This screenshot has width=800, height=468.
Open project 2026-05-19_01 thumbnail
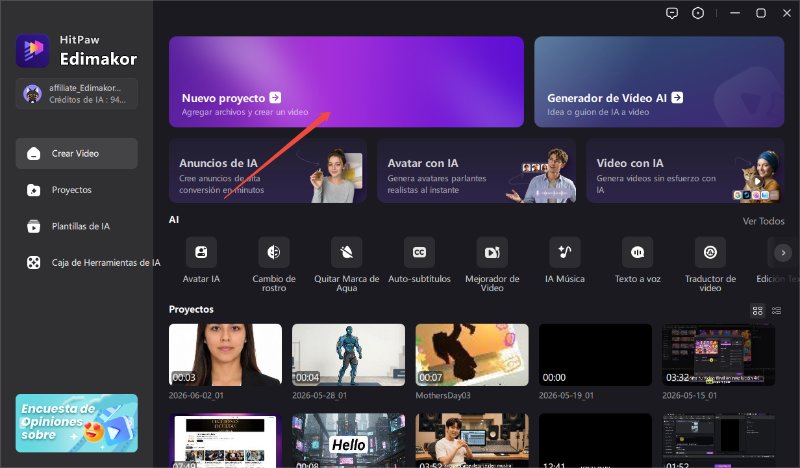pyautogui.click(x=595, y=355)
